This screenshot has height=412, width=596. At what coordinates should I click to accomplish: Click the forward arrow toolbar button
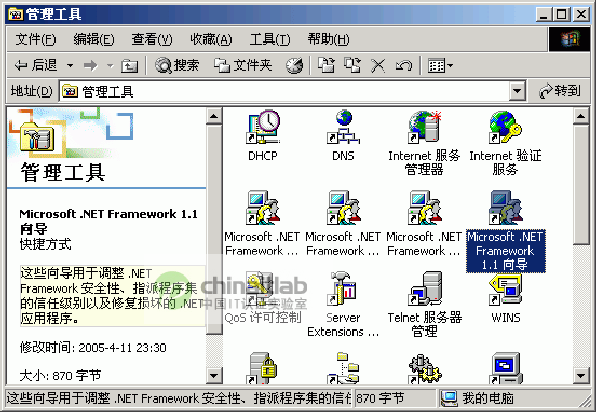tap(90, 66)
